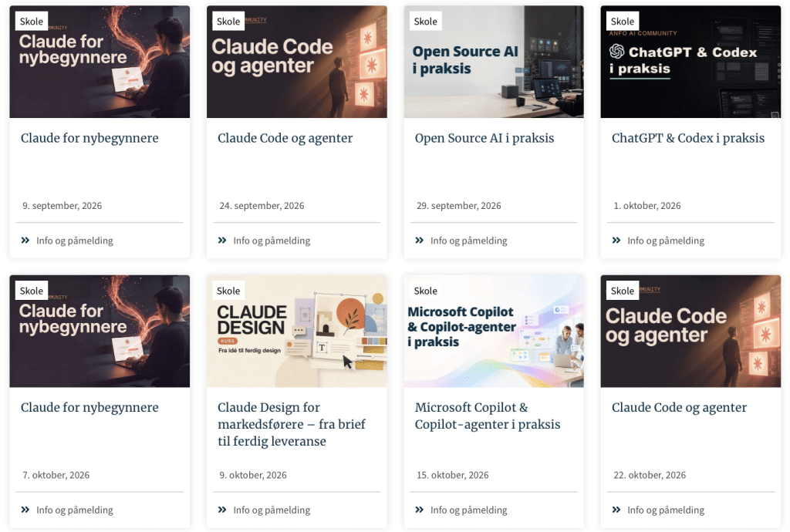Open Info og påmelding for the 9. september course

pyautogui.click(x=75, y=241)
